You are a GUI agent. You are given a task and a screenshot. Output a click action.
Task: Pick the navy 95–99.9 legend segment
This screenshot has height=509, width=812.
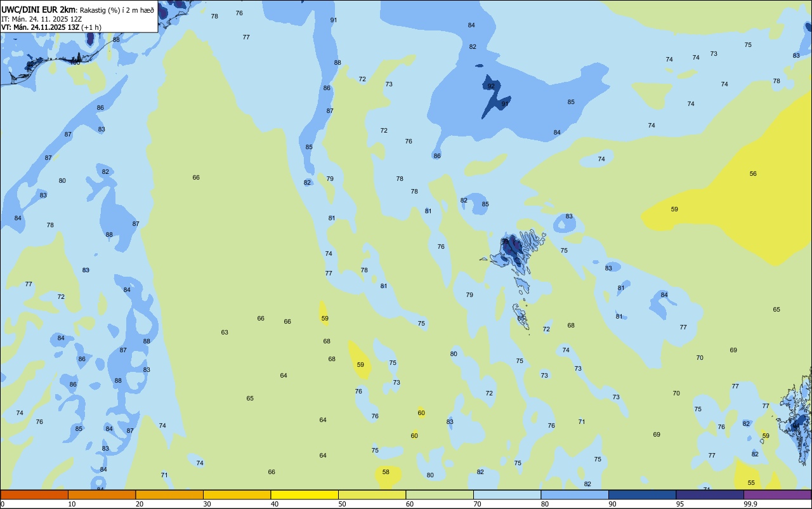710,494
